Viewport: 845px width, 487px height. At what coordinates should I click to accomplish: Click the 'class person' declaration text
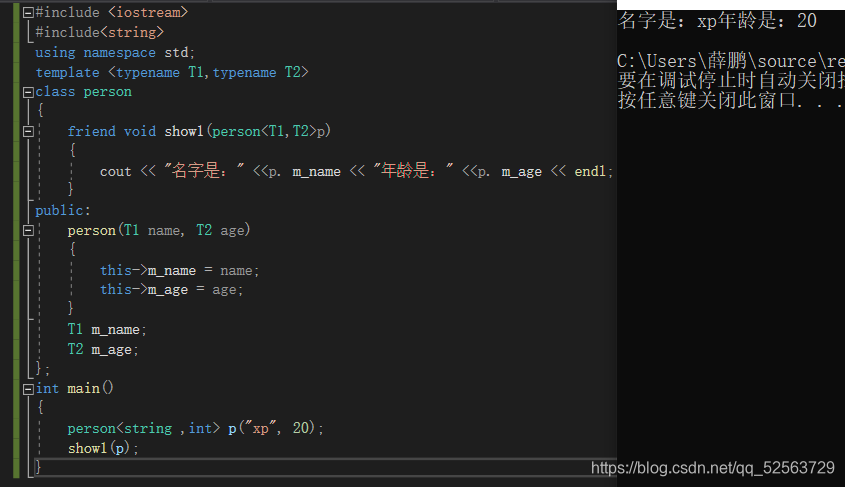tap(84, 92)
